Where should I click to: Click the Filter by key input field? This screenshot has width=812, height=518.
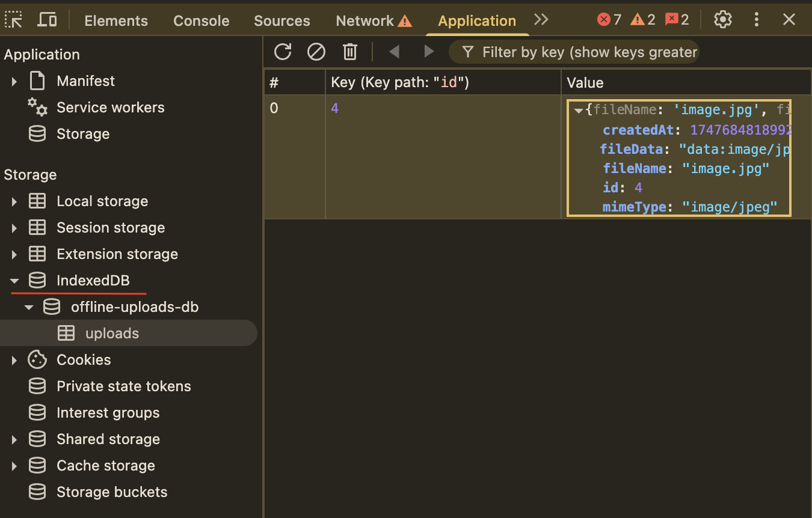point(589,52)
